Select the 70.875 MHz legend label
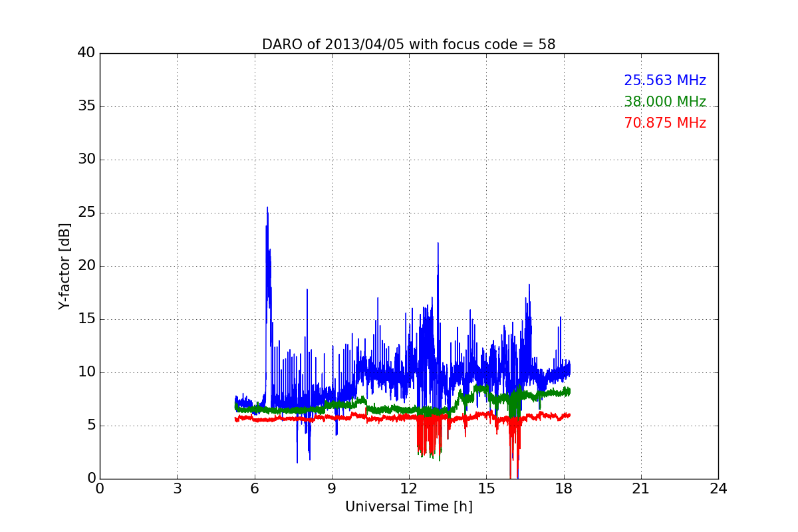The image size is (798, 532). pos(665,123)
